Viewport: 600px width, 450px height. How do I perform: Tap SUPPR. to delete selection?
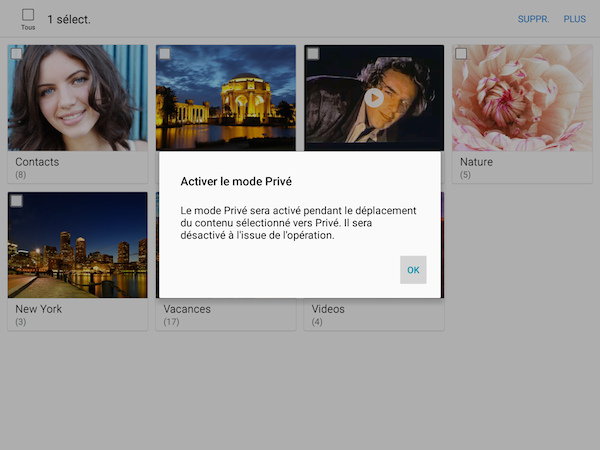(x=533, y=19)
